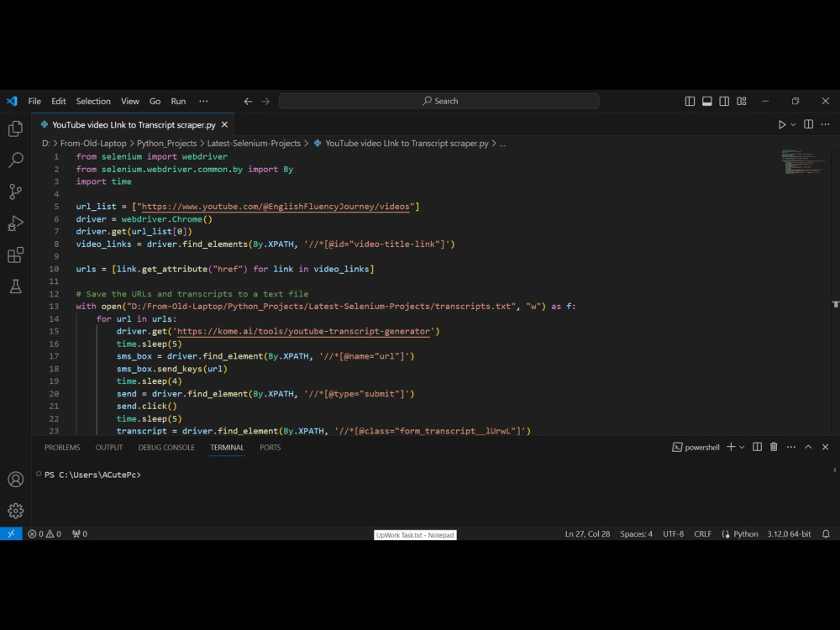Create new terminal with plus icon

(731, 447)
